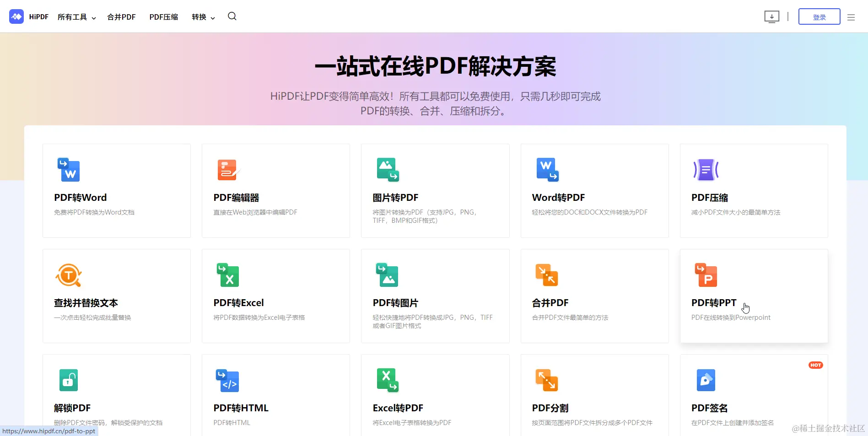Open the Word转PDF title link
This screenshot has height=436, width=868.
558,198
